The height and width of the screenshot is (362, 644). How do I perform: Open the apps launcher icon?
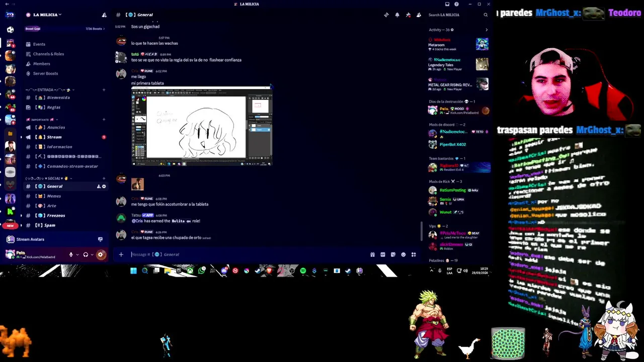pyautogui.click(x=414, y=254)
